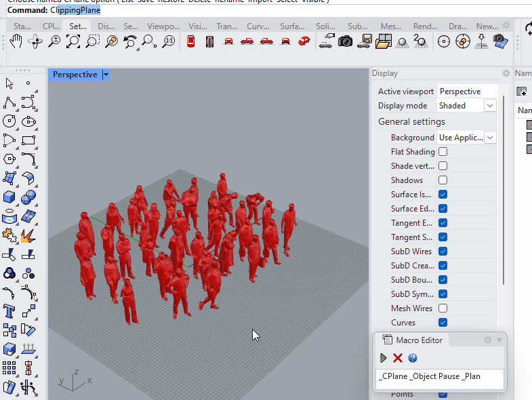Toggle Tangent Seams checkbox
532x400 pixels.
coord(443,237)
